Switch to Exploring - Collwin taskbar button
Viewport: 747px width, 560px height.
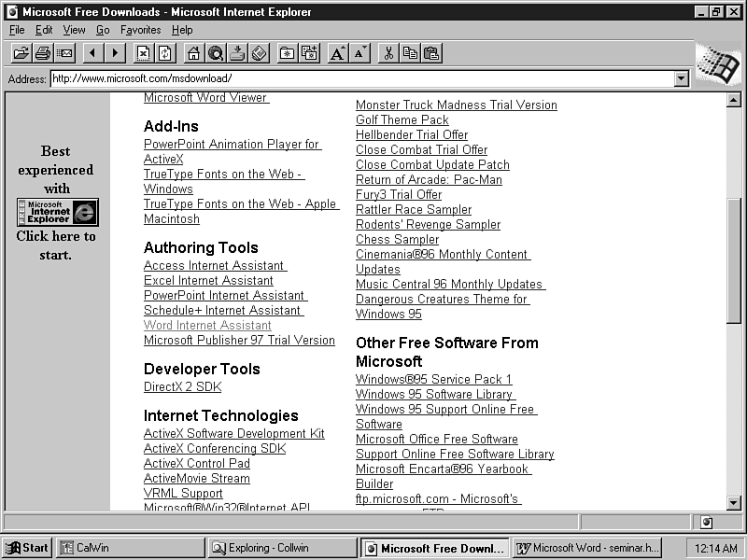(283, 548)
